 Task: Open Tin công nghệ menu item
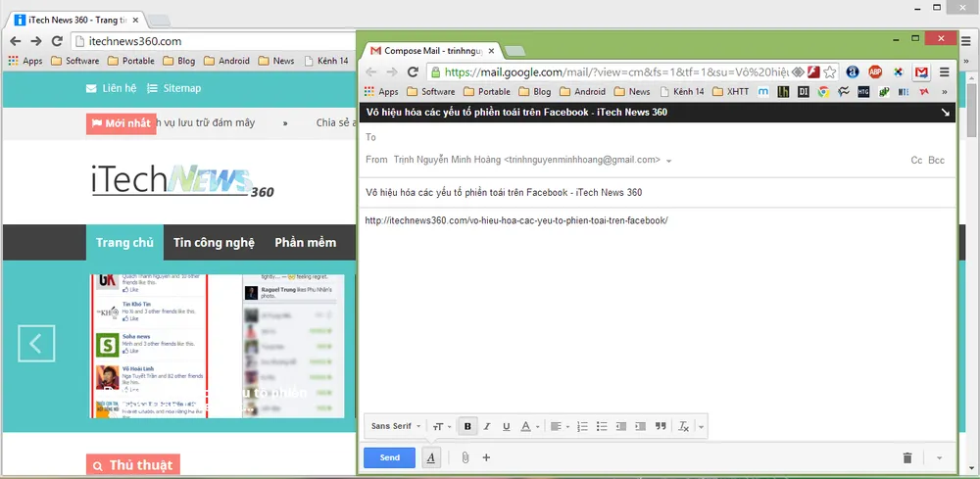215,242
